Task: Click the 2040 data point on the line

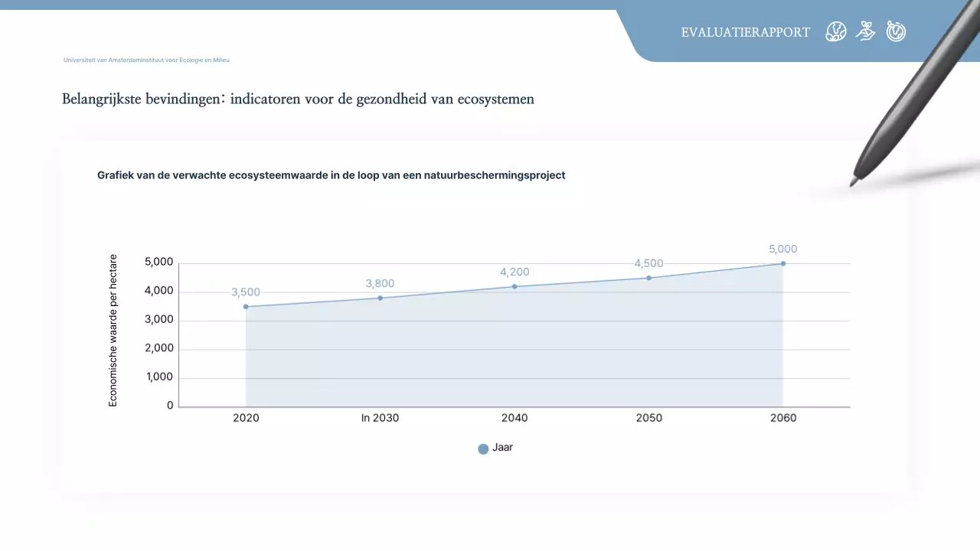Action: pos(514,287)
